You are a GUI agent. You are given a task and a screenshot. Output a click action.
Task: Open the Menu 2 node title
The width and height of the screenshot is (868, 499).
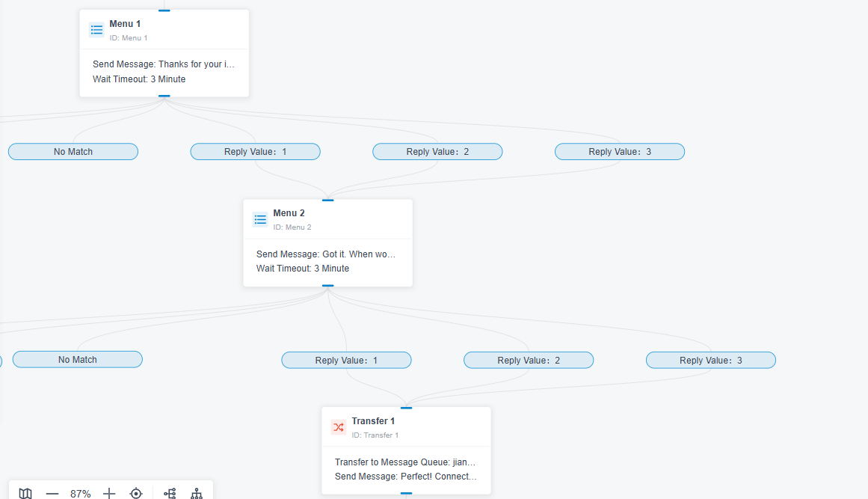click(x=289, y=213)
